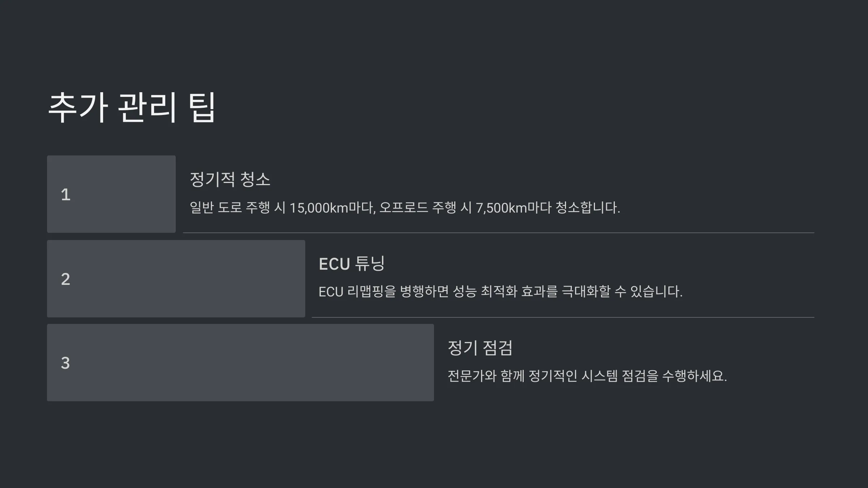Select the numbered box labeled 3
Viewport: 868px width, 488px height.
point(241,363)
